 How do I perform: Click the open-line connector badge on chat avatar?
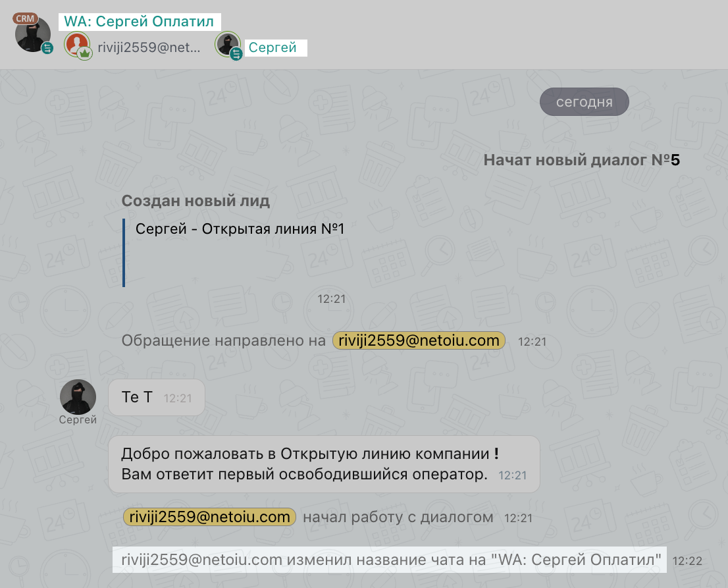point(47,48)
